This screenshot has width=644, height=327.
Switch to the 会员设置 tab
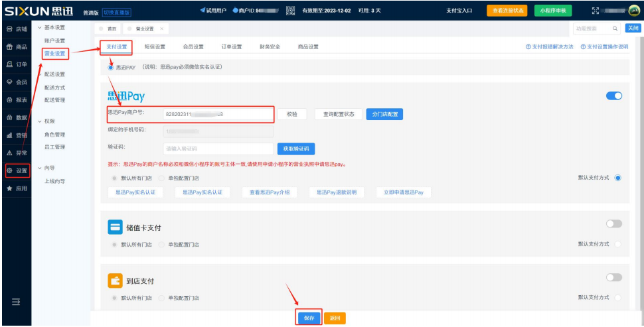(x=193, y=47)
